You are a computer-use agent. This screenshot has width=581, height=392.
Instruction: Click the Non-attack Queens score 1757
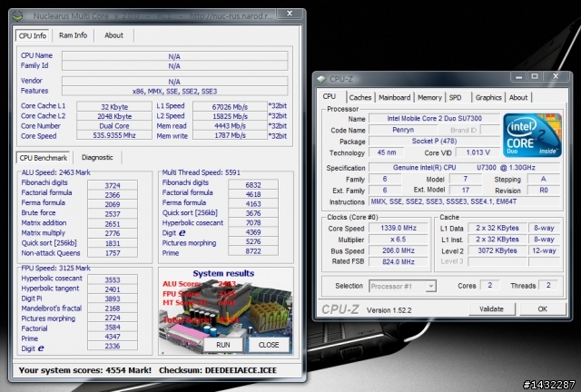click(113, 253)
